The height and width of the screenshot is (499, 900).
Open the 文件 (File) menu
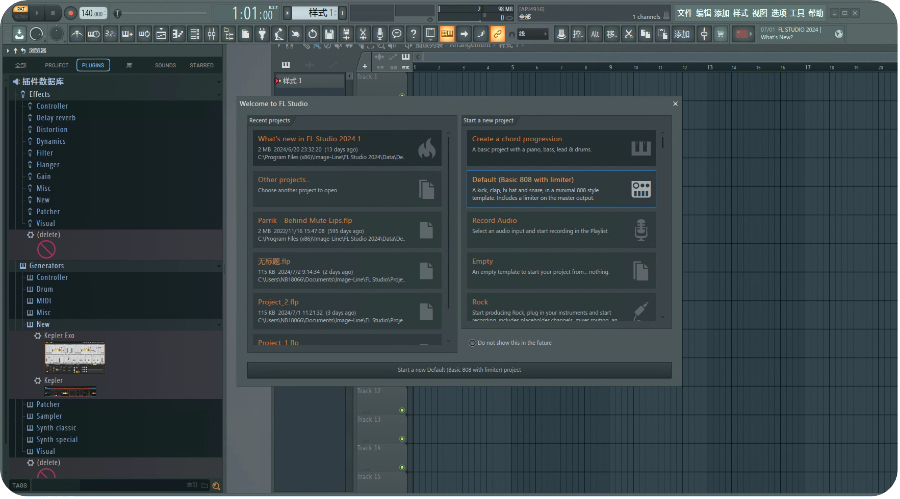(x=684, y=13)
